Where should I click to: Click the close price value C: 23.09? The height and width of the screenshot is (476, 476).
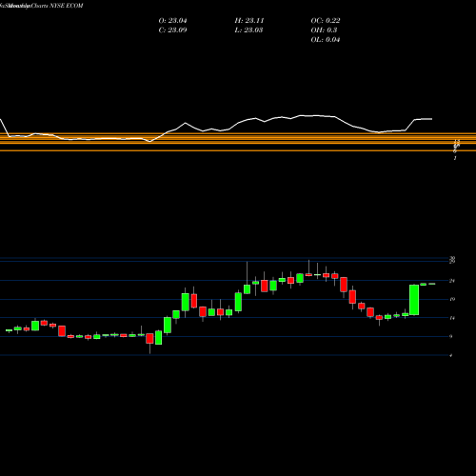(172, 30)
